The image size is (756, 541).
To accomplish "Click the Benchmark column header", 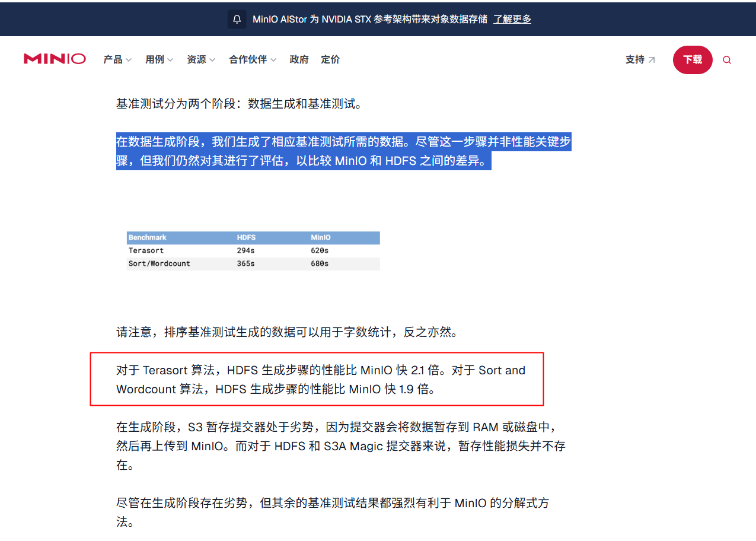I will coord(148,237).
